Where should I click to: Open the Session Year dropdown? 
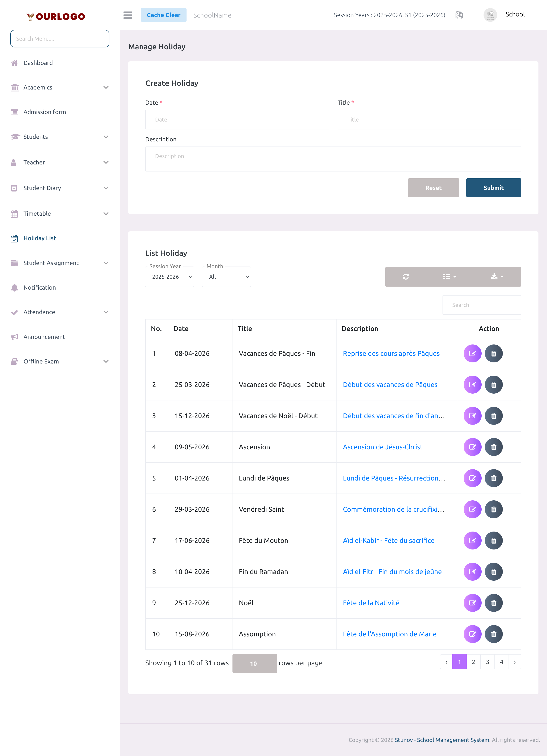[x=169, y=277]
